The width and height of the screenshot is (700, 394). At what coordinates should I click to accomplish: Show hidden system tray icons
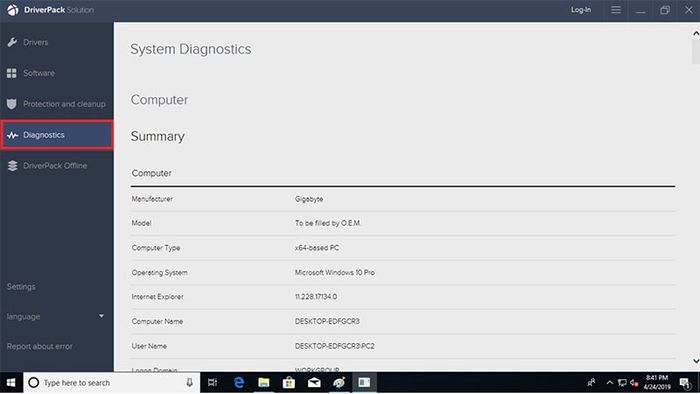pyautogui.click(x=609, y=382)
